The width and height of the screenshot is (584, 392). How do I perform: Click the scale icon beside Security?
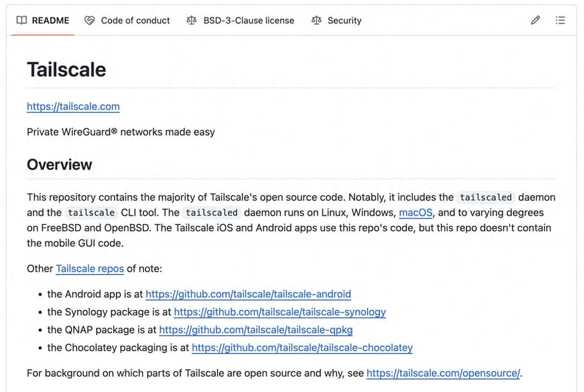316,21
